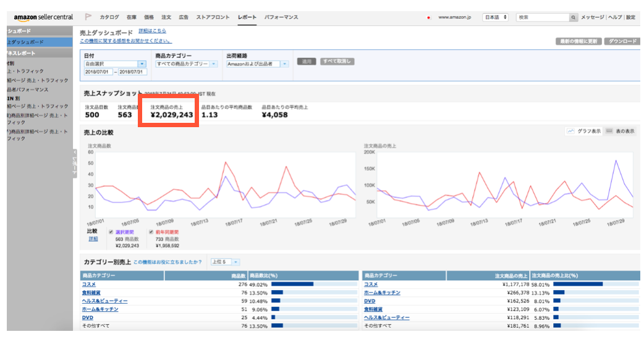
Task: Click the 2018/07/31 end date field
Action: point(133,72)
